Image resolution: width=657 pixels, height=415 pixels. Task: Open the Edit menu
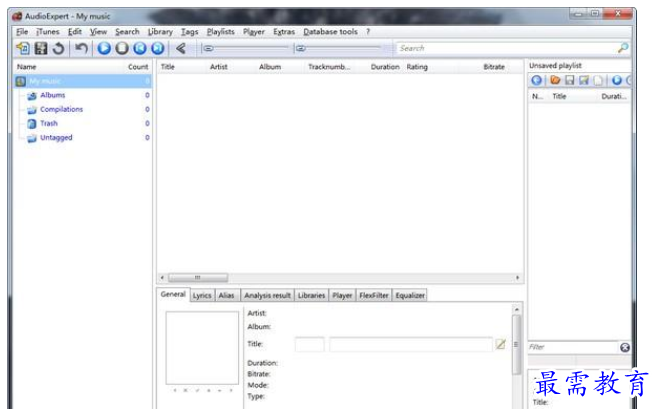coord(75,32)
